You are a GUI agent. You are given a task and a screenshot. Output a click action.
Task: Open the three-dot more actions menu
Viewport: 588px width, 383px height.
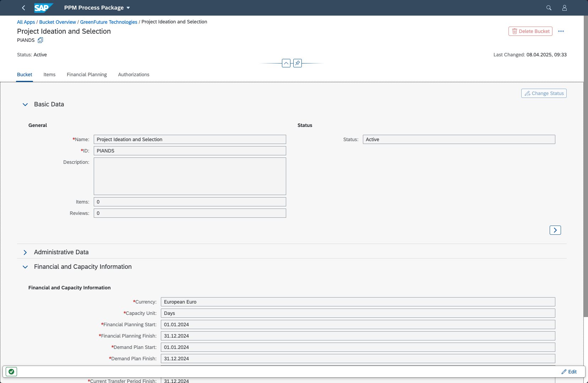[561, 31]
